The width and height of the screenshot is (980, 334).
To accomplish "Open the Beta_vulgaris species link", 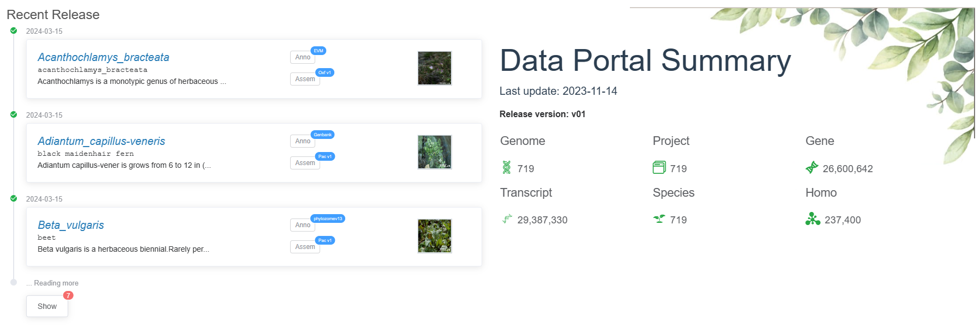I will click(x=70, y=225).
